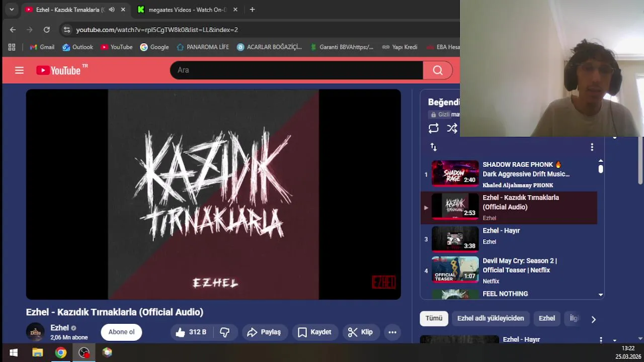Click the address bar URL
The height and width of the screenshot is (362, 644).
click(157, 30)
